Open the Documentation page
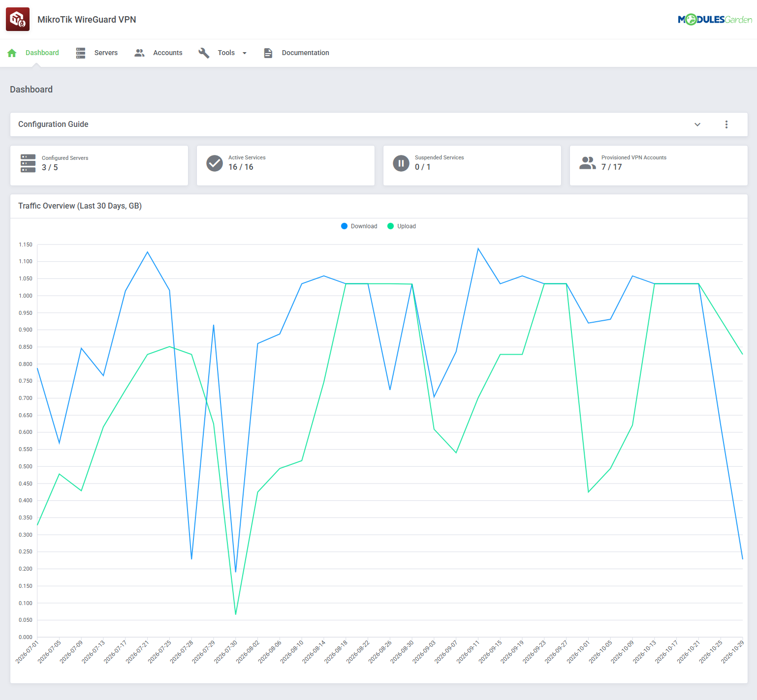Viewport: 757px width, 700px height. point(306,53)
